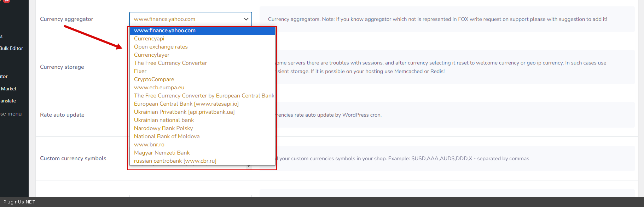
Task: Pick www.ecb.europa.eu from the list
Action: click(x=159, y=88)
